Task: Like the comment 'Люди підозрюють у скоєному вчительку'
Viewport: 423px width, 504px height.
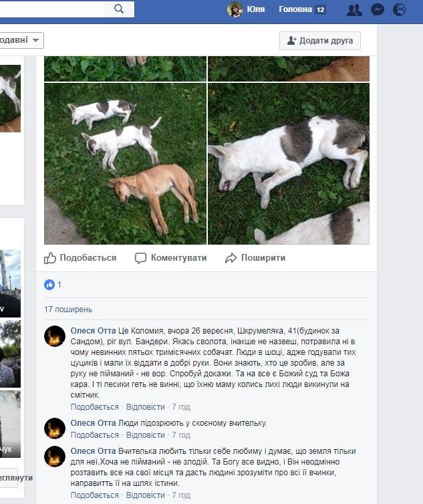Action: pyautogui.click(x=94, y=435)
